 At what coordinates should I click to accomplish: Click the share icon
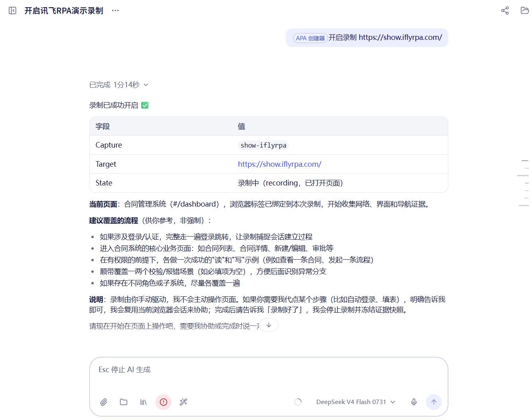click(505, 10)
